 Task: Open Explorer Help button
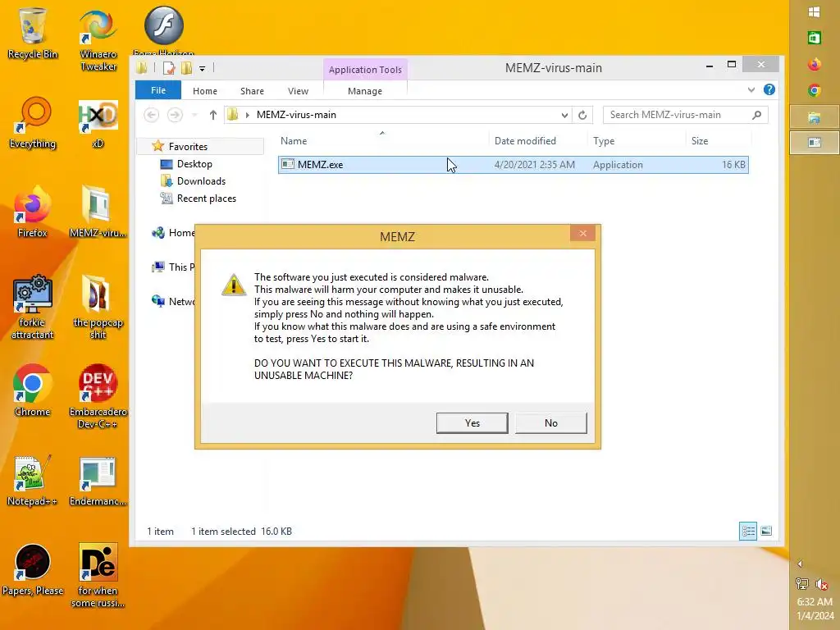coord(769,89)
